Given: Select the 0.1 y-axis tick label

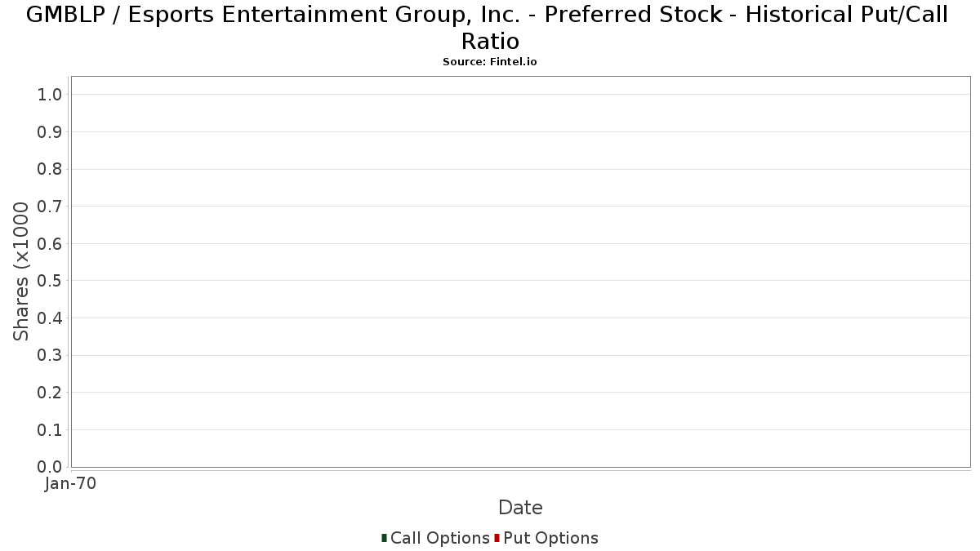Looking at the screenshot, I should pyautogui.click(x=50, y=429).
